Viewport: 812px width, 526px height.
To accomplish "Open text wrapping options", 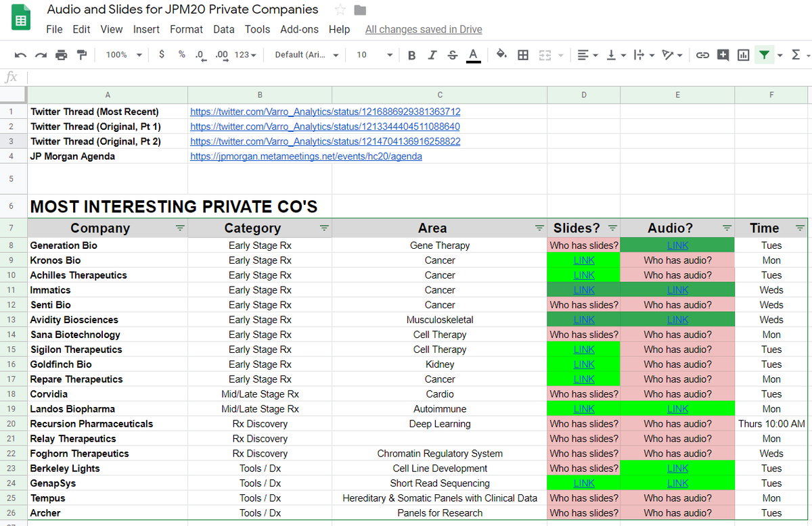I will 642,55.
